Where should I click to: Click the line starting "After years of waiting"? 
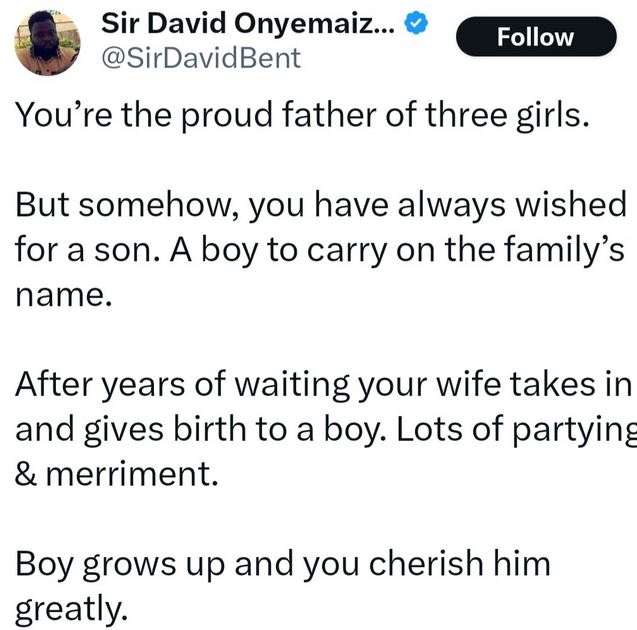tap(323, 385)
